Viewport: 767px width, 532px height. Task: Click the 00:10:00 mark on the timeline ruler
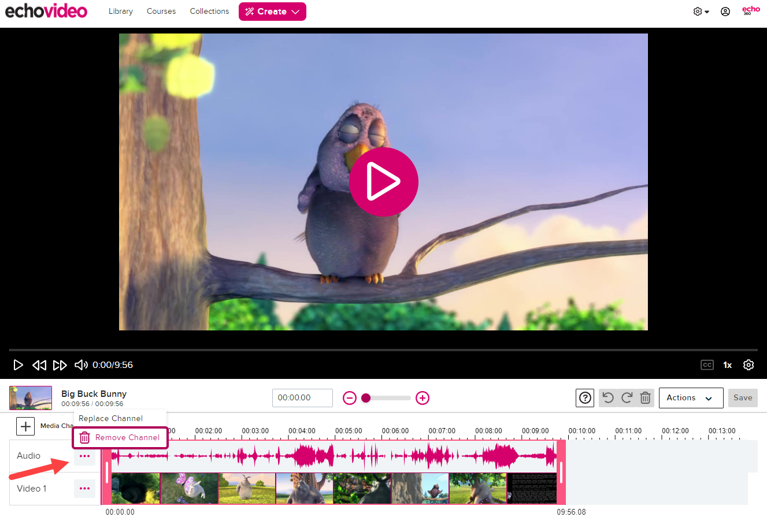[582, 431]
